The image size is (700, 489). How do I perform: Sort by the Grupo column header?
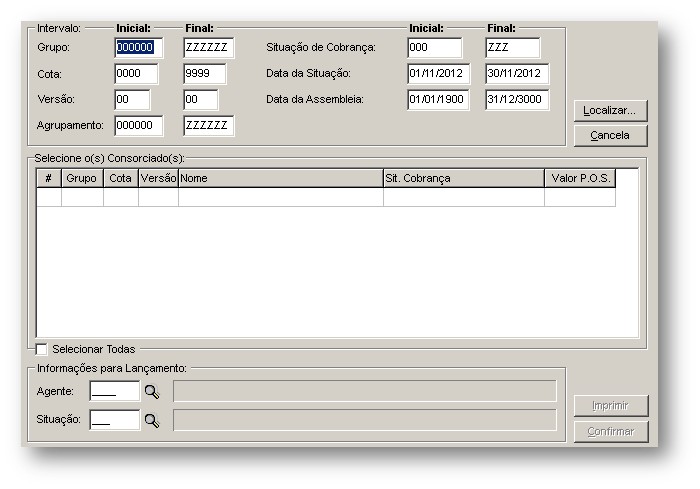click(82, 178)
